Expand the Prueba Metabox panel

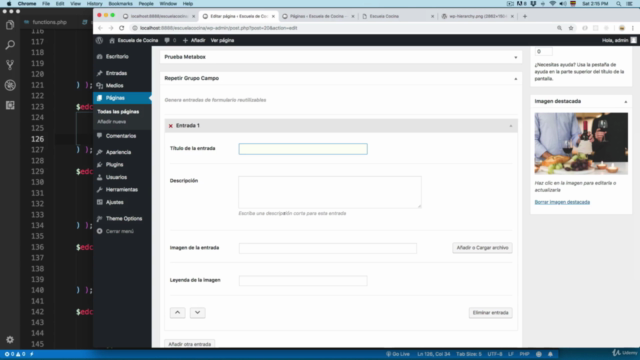pyautogui.click(x=516, y=57)
